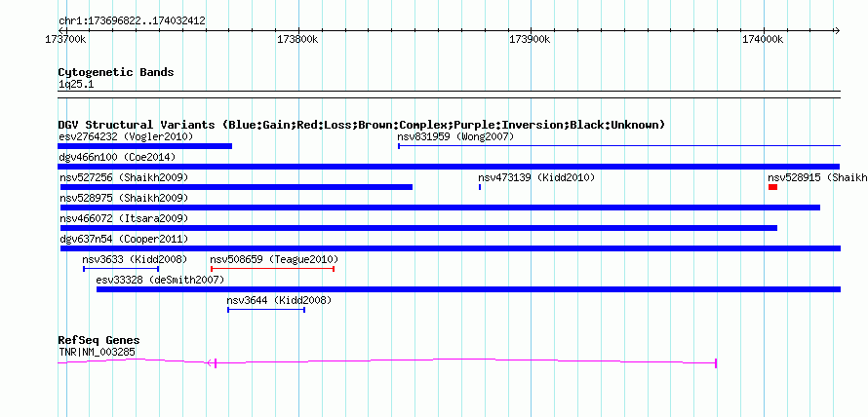Select the red nsv528915 loss variant block
This screenshot has width=868, height=417.
[x=772, y=187]
